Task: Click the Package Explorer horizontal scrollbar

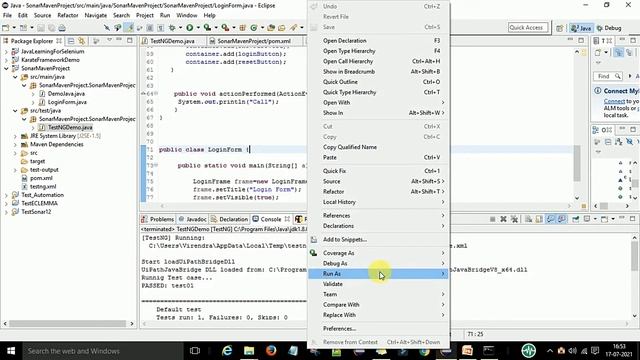Action: [x=67, y=324]
